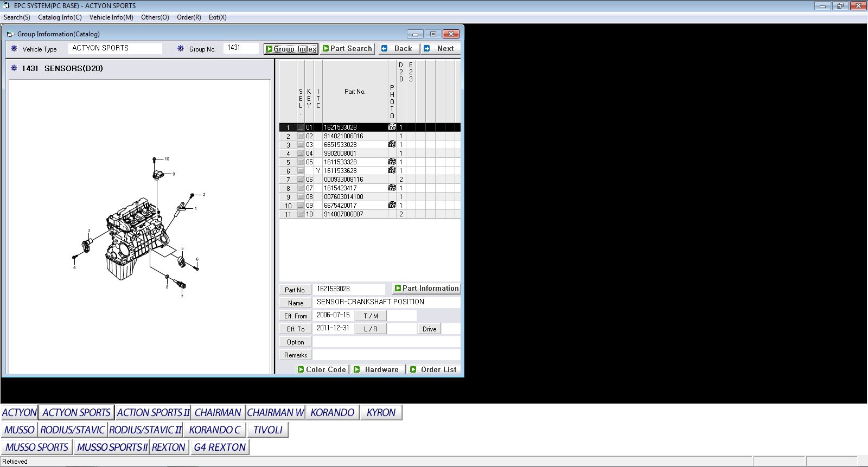868x467 pixels.
Task: Switch to the ACTYON vehicle tab
Action: pos(19,413)
